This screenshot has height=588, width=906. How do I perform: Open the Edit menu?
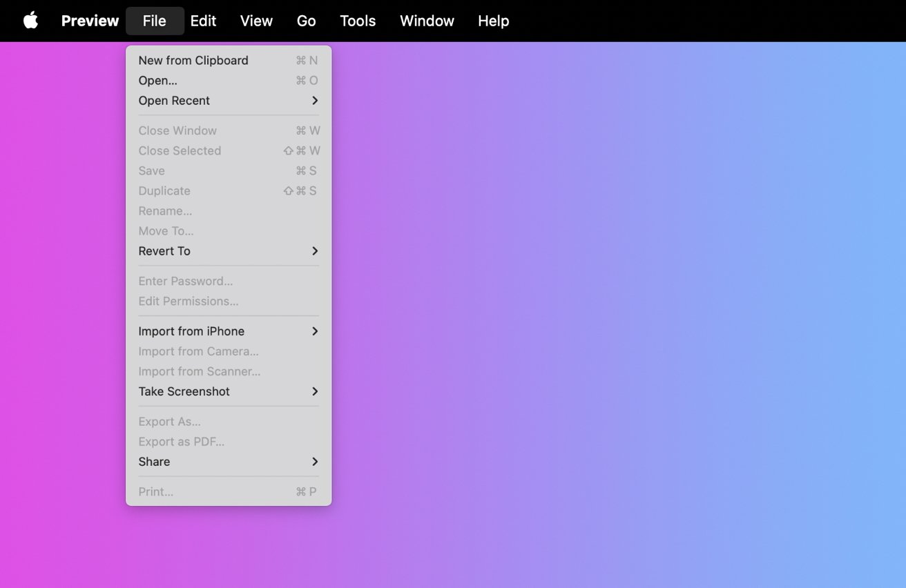point(203,21)
